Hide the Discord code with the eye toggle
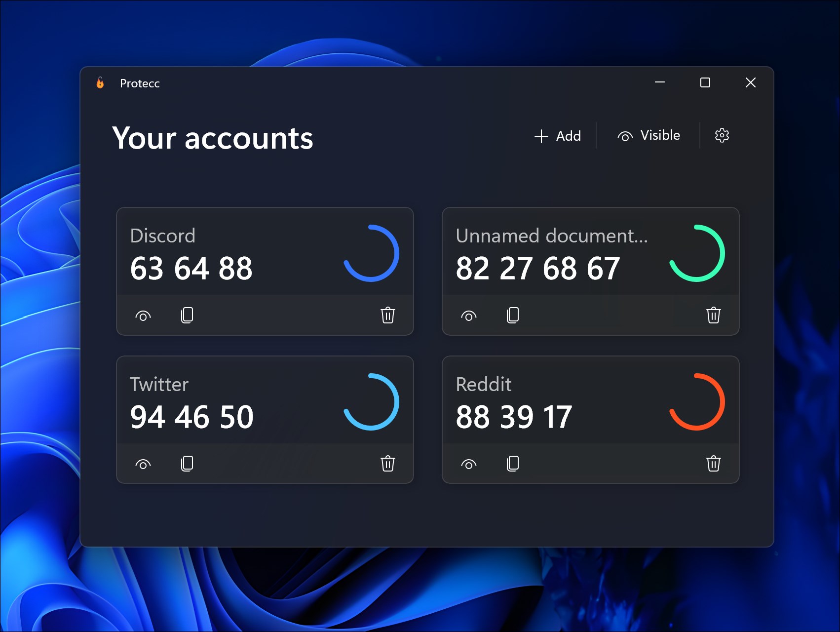 click(143, 315)
